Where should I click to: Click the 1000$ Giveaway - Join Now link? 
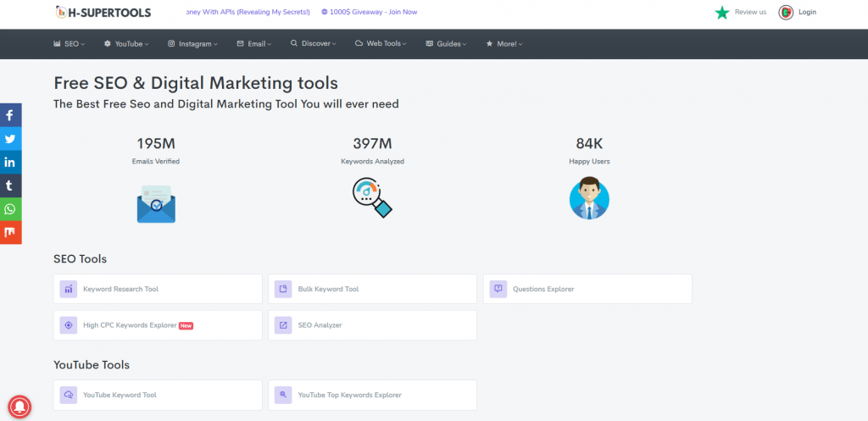(370, 12)
